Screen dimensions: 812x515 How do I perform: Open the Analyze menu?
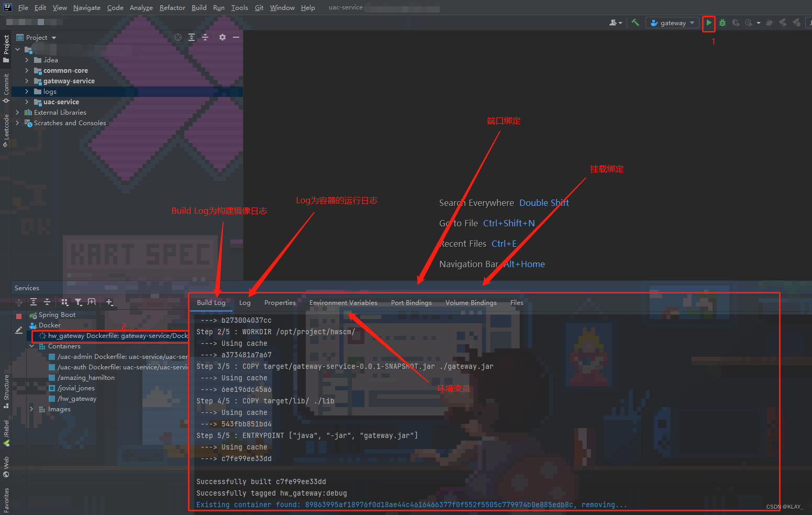[141, 7]
